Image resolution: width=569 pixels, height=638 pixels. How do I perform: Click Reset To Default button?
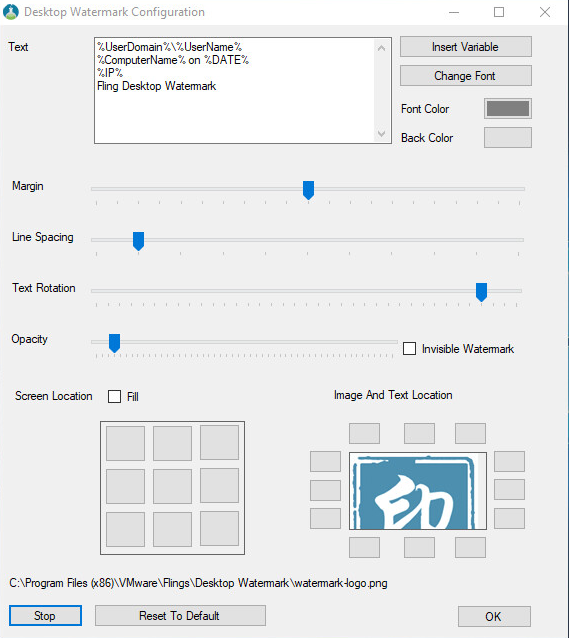[x=180, y=616]
